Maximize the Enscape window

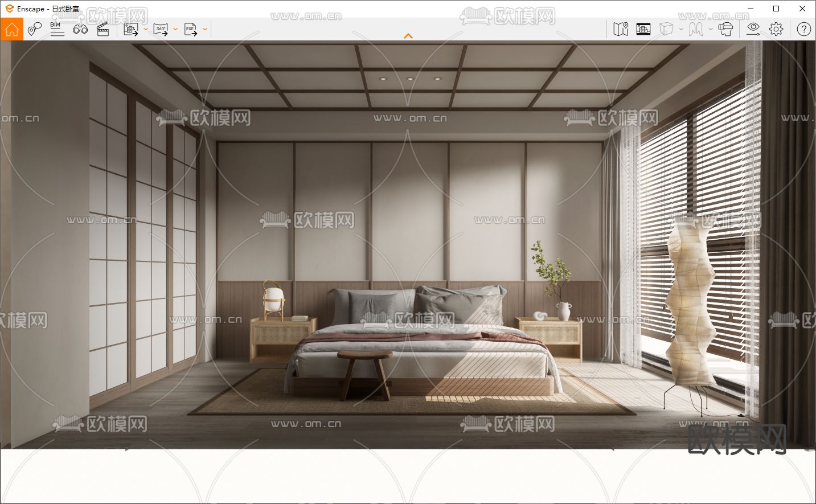pyautogui.click(x=776, y=9)
